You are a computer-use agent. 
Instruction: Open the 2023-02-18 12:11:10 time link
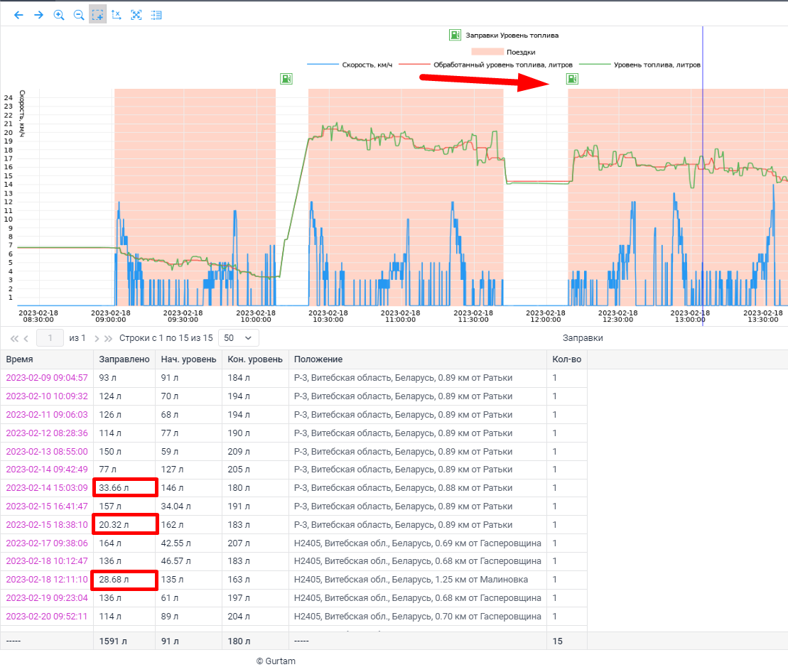click(x=47, y=580)
